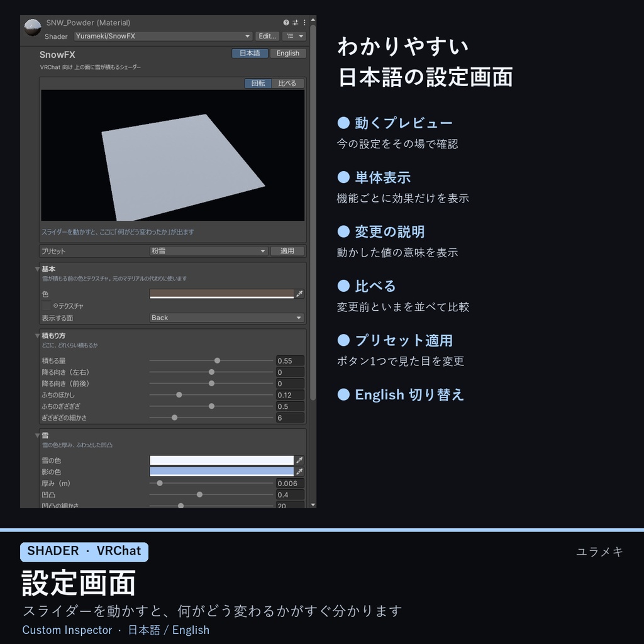Click the テクスチャ texture slot
Image resolution: width=644 pixels, height=644 pixels.
click(46, 306)
